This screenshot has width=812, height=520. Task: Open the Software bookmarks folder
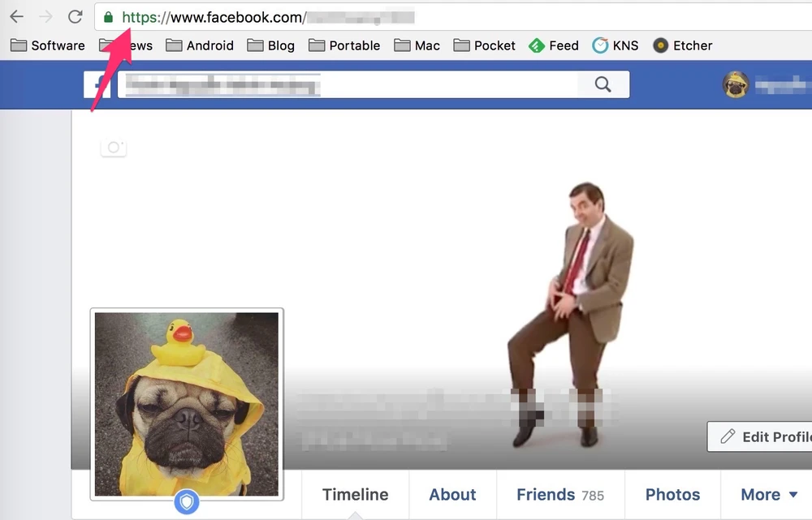[x=48, y=45]
